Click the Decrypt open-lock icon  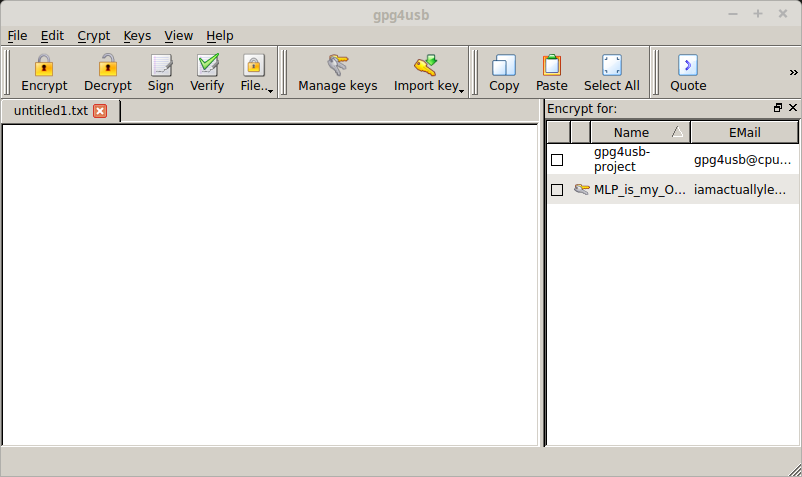[x=107, y=65]
